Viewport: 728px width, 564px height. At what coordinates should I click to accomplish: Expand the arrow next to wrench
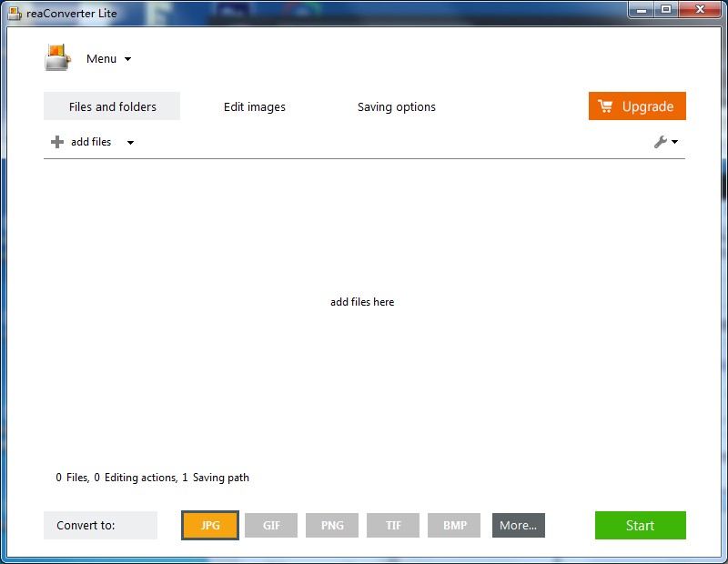[x=674, y=142]
